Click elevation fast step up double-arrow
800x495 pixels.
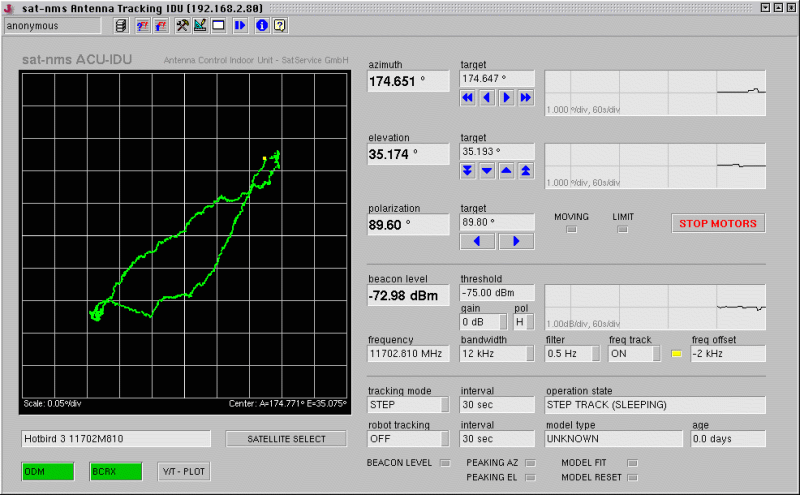point(526,171)
